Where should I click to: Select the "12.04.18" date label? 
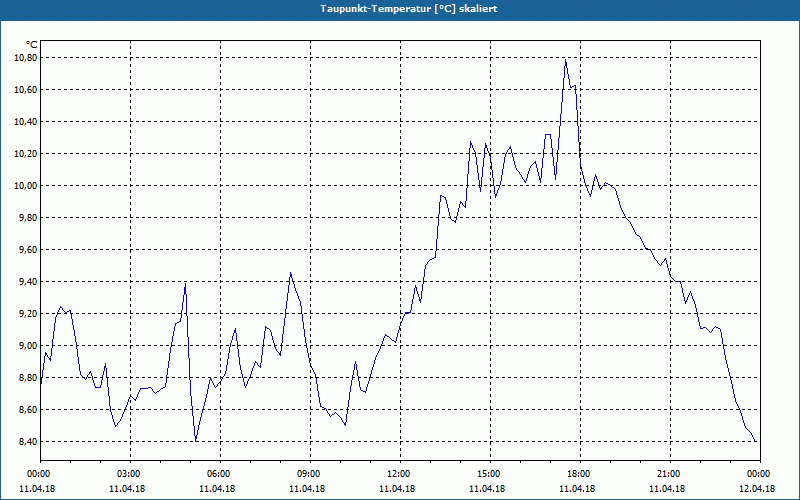pos(757,488)
